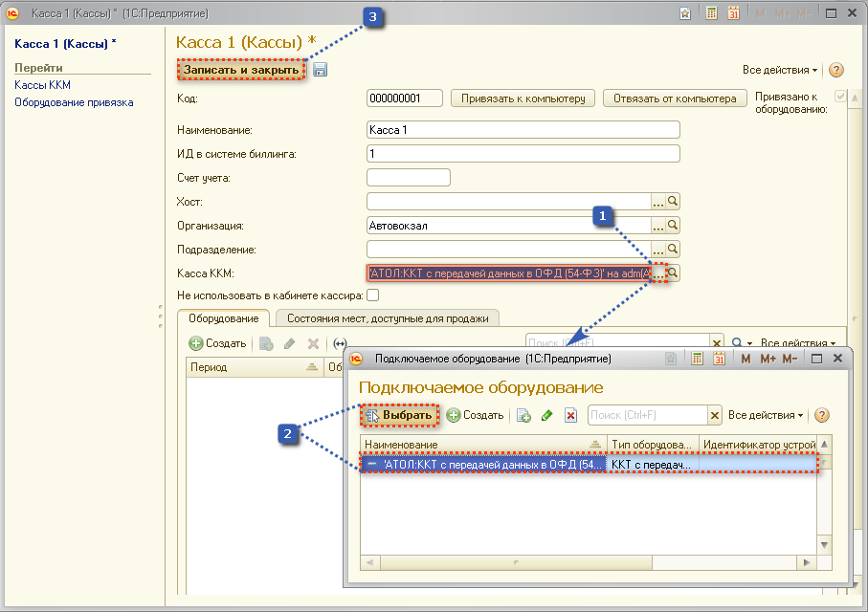Click Записать и закрыть button
The width and height of the screenshot is (868, 612).
[242, 70]
